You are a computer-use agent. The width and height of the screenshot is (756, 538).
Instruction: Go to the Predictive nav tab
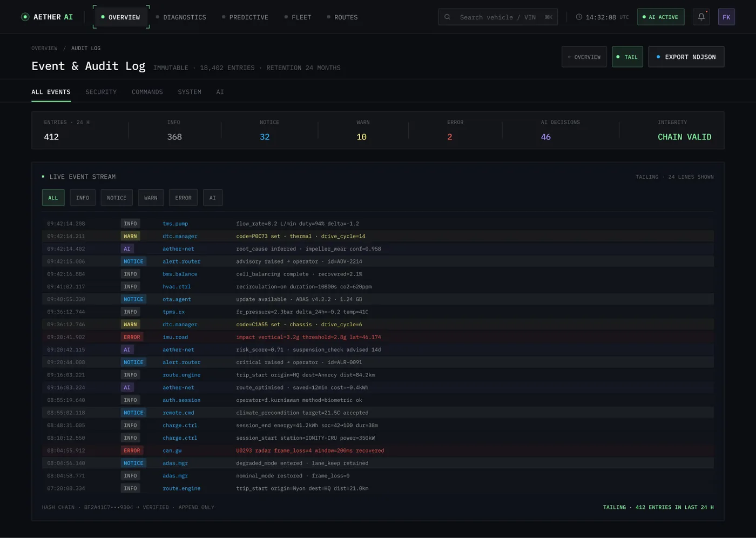pyautogui.click(x=245, y=17)
